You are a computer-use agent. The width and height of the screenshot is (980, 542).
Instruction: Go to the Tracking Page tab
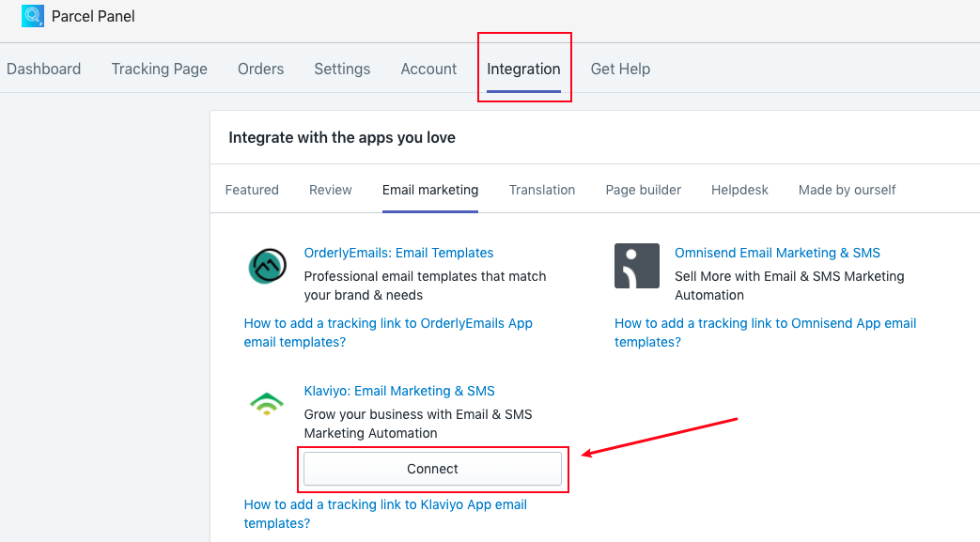pos(160,69)
